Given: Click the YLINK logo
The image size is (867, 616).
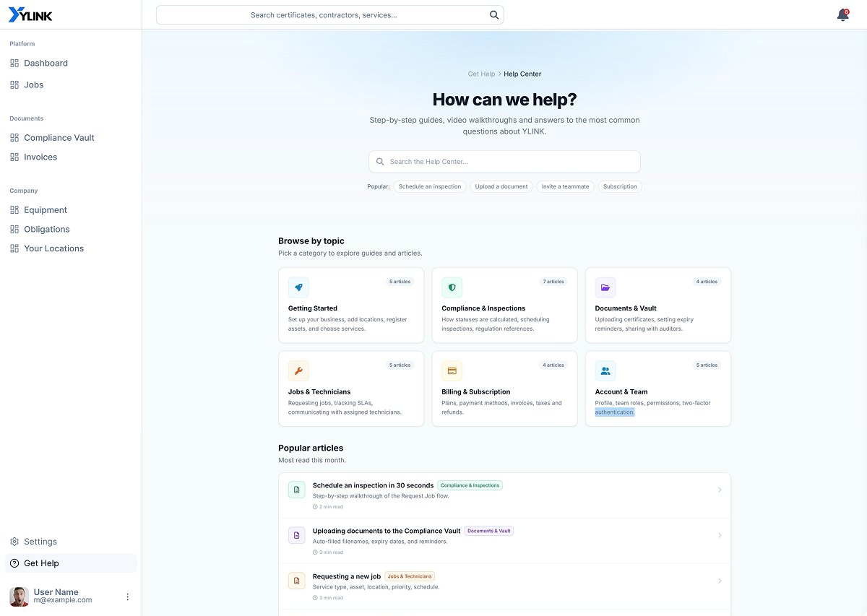Looking at the screenshot, I should pyautogui.click(x=30, y=14).
